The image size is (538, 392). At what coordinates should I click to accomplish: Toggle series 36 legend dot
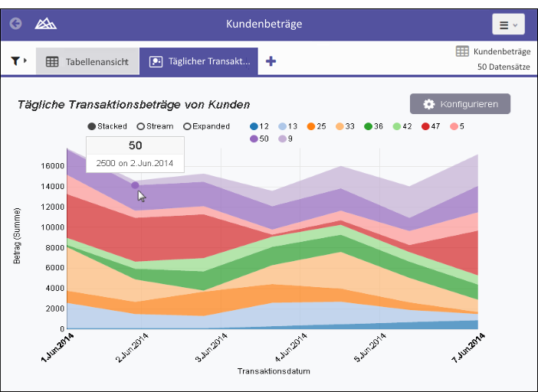(368, 126)
